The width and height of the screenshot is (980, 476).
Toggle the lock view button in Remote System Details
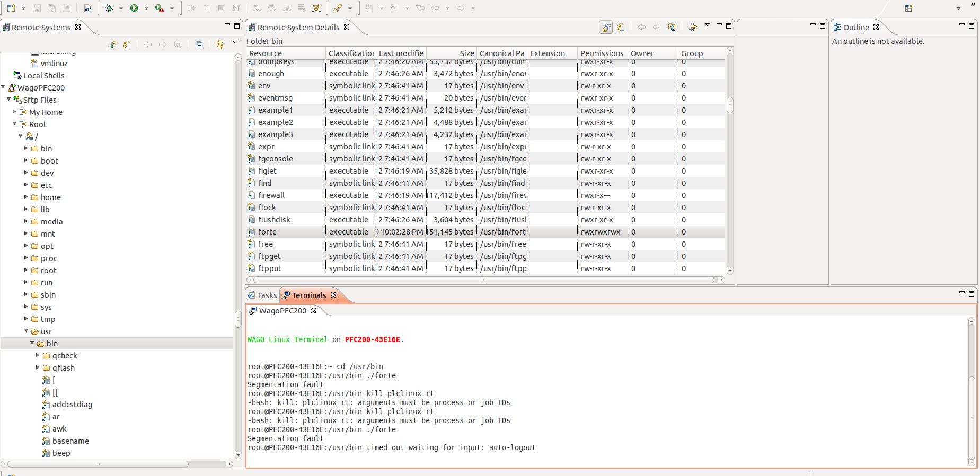(x=606, y=27)
